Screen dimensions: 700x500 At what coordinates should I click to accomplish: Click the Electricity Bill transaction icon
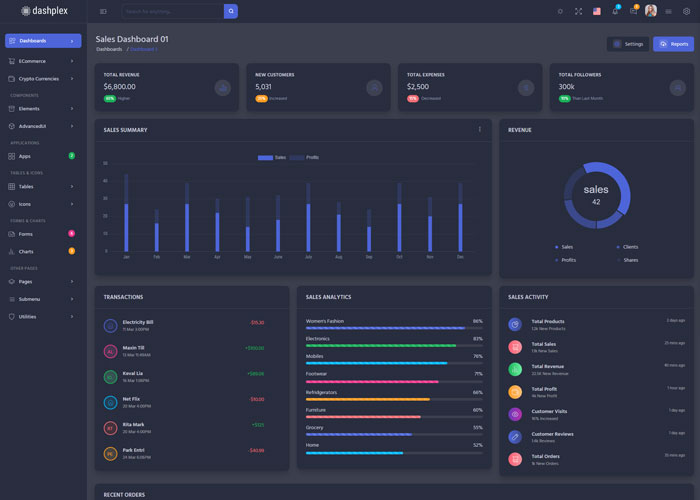(110, 325)
